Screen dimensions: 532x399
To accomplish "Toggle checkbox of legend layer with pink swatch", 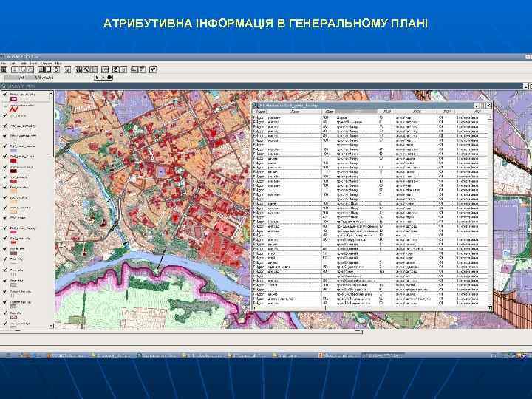I will coord(4,228).
